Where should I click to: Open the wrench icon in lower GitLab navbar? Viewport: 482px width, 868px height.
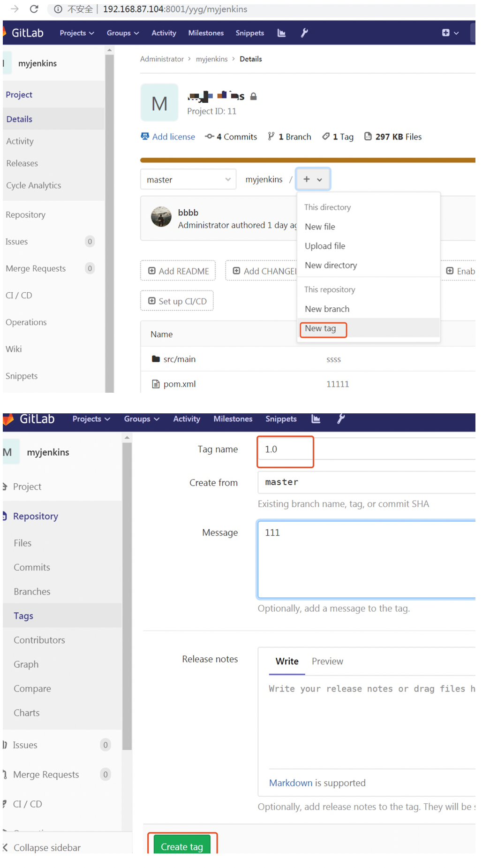coord(341,419)
